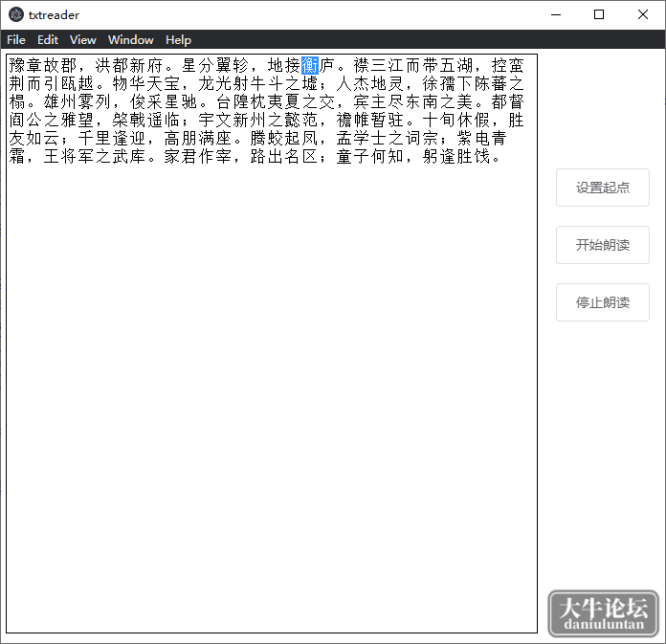Image resolution: width=666 pixels, height=644 pixels.
Task: Click the text 家君作宰
Action: point(198,157)
